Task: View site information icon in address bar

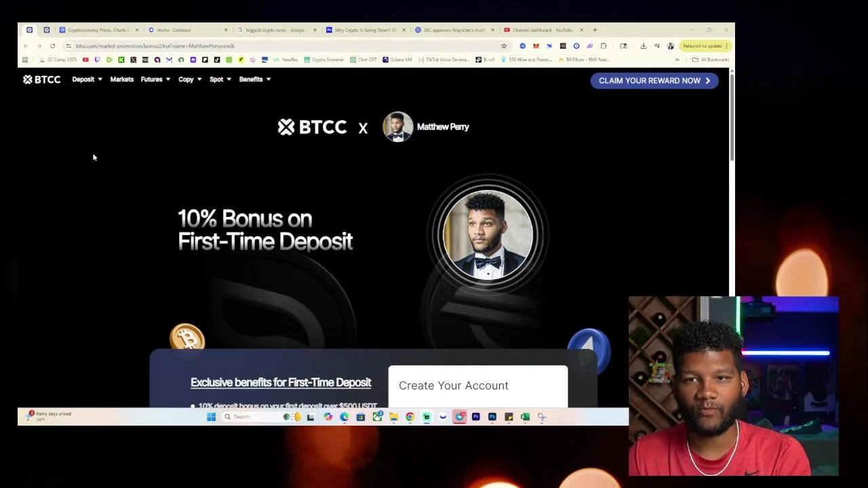Action: click(x=68, y=46)
